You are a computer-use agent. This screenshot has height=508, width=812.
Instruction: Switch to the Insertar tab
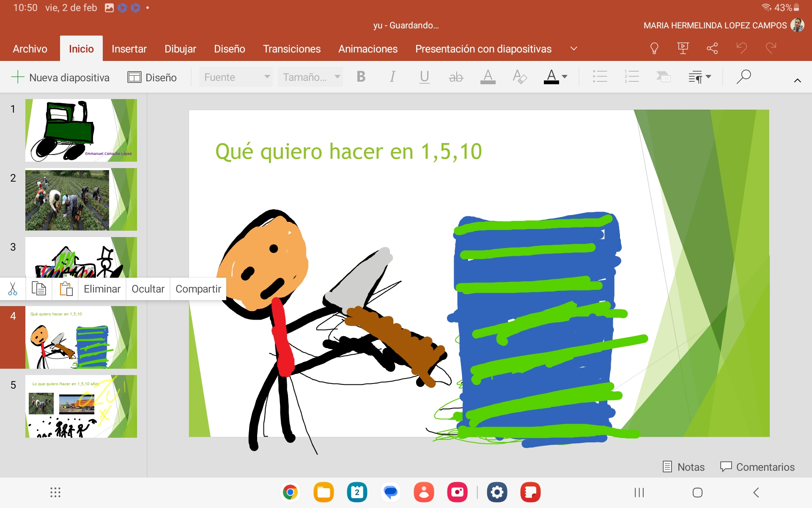(129, 49)
